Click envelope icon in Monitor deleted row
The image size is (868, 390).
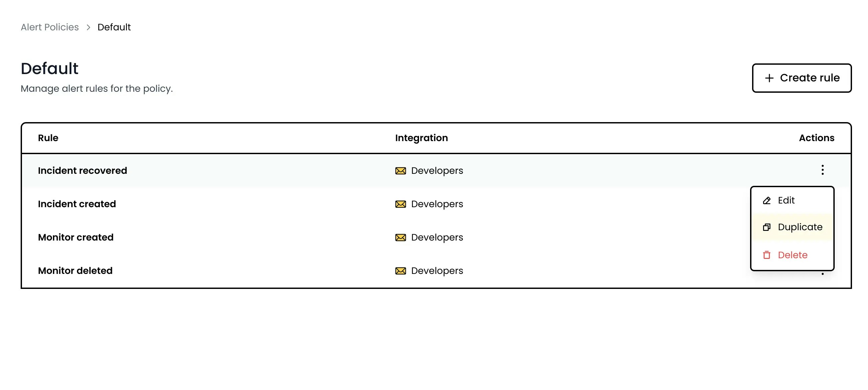pos(400,271)
